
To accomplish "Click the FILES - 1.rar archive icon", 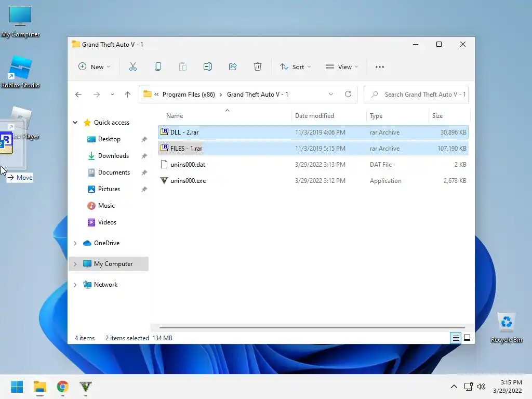I will [x=164, y=148].
